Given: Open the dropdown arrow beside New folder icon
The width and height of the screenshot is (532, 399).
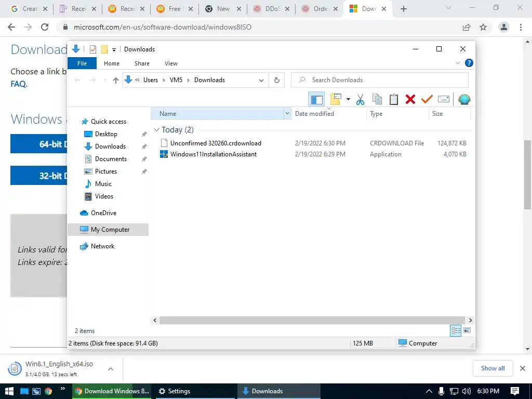Looking at the screenshot, I should (x=348, y=99).
